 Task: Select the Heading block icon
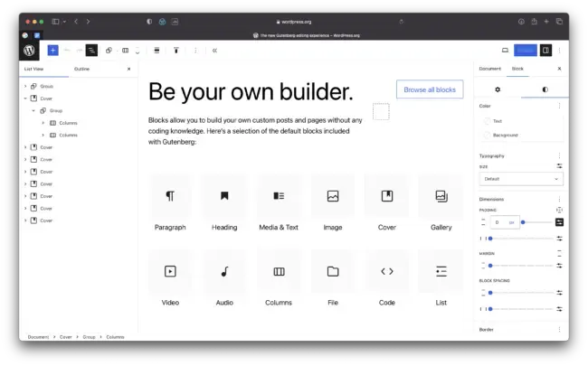pos(224,196)
